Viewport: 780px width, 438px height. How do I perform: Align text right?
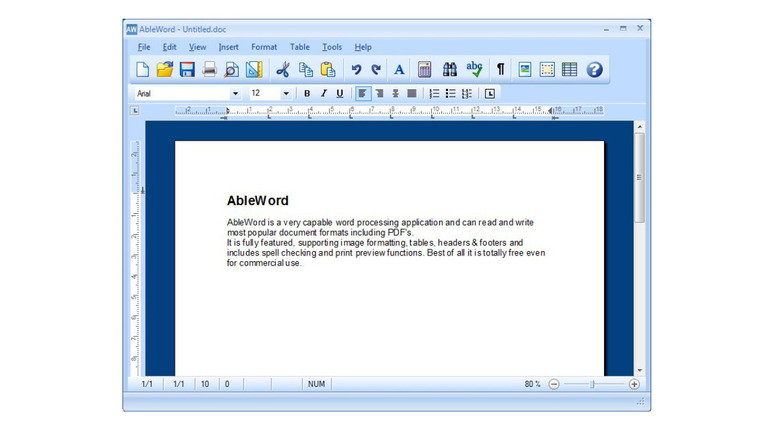click(x=380, y=94)
